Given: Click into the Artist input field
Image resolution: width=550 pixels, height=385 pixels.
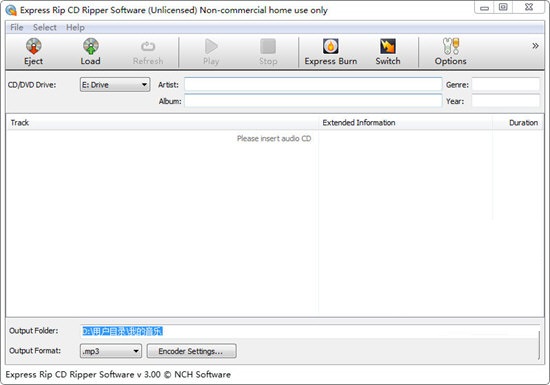Looking at the screenshot, I should pos(313,85).
